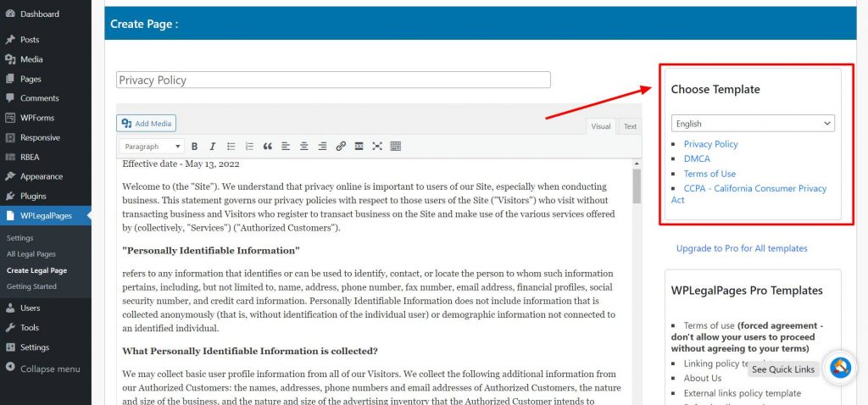Collapse the WordPress admin menu
This screenshot has height=405, width=868.
point(50,369)
